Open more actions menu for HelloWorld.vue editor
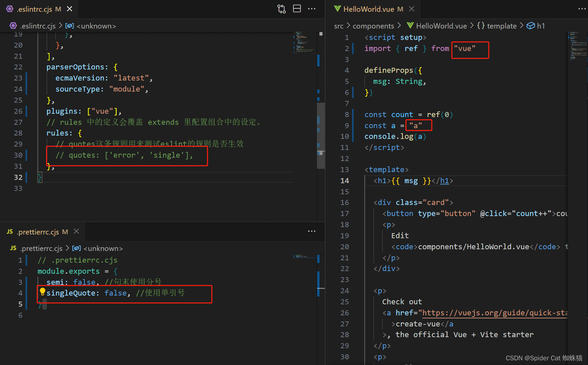Screen dimensions: 588x365 pos(582,9)
